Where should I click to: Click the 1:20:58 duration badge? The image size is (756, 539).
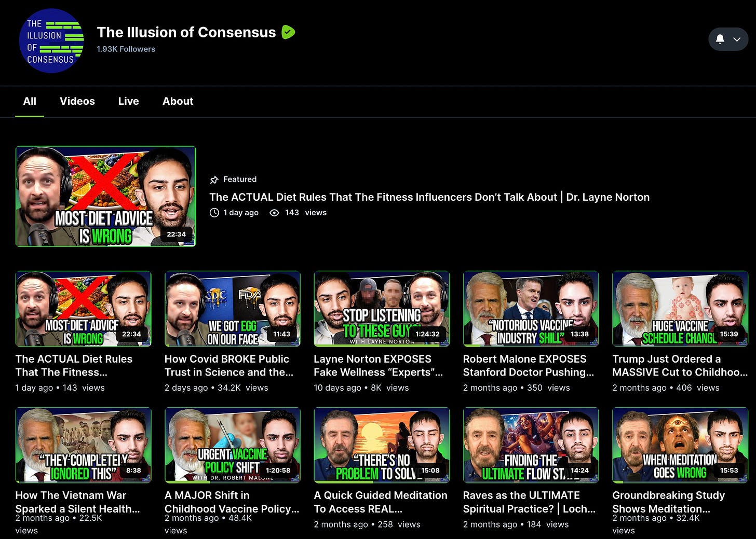pyautogui.click(x=278, y=471)
